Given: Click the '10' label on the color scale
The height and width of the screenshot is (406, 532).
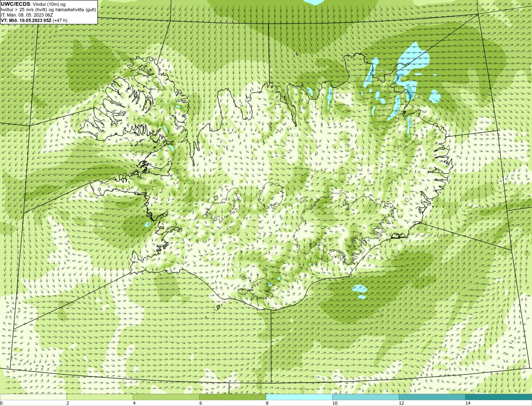Looking at the screenshot, I should pyautogui.click(x=335, y=403).
